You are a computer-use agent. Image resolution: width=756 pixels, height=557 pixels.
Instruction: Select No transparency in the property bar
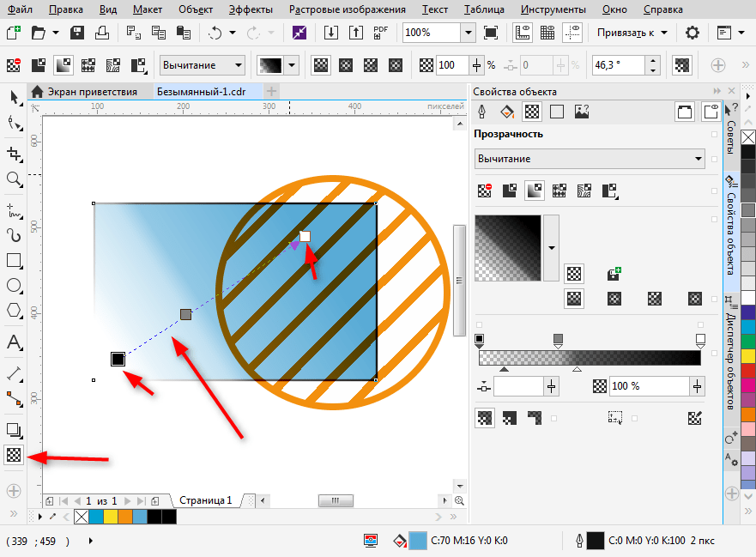[14, 65]
